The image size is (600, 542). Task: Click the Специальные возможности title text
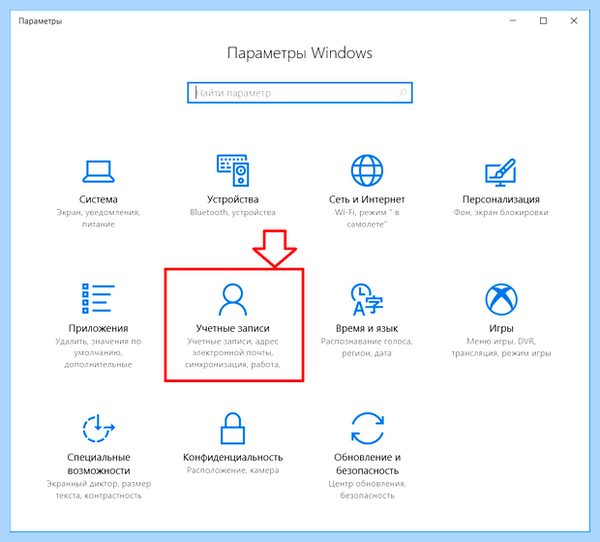tap(98, 464)
